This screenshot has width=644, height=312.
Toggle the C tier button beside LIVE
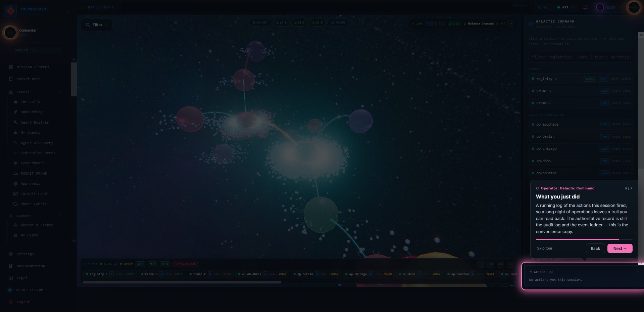(x=442, y=24)
